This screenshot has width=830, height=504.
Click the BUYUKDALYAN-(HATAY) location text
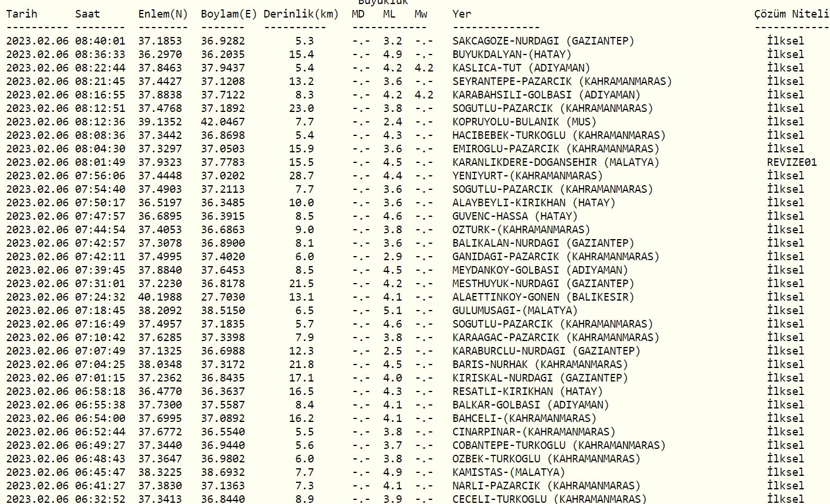pyautogui.click(x=511, y=55)
